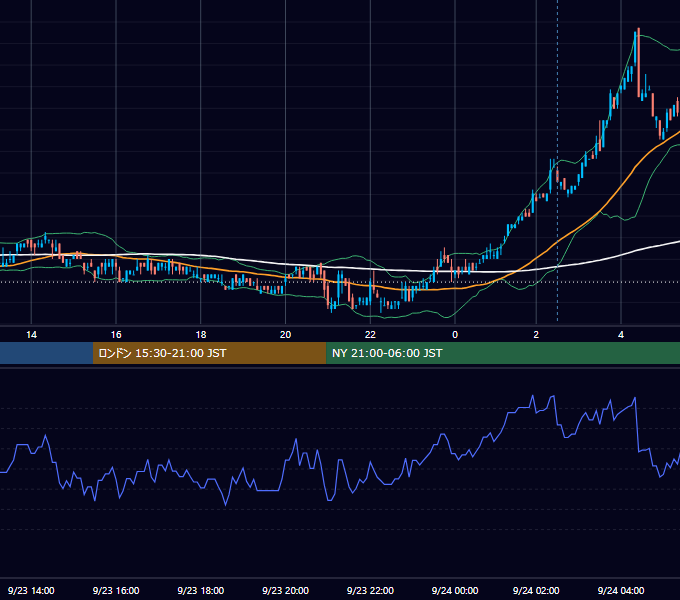Screen dimensions: 680x600
Task: Click the 22 hour axis label
Action: click(370, 335)
